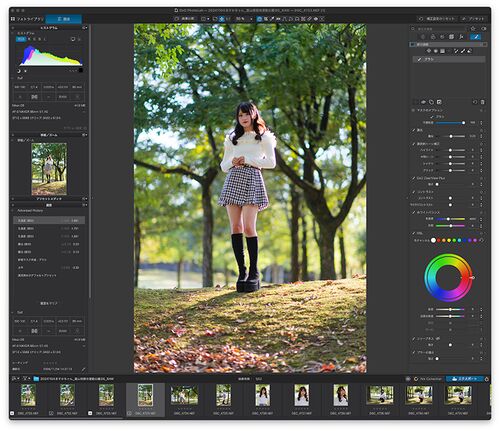
Task: Collapse the Move/Zoom palette header arrow
Action: coord(13,135)
